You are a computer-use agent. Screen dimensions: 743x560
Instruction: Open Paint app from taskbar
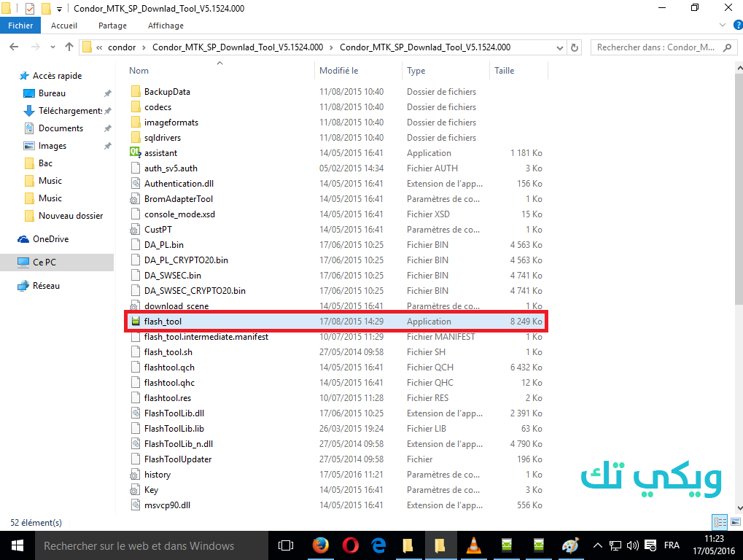click(x=570, y=546)
